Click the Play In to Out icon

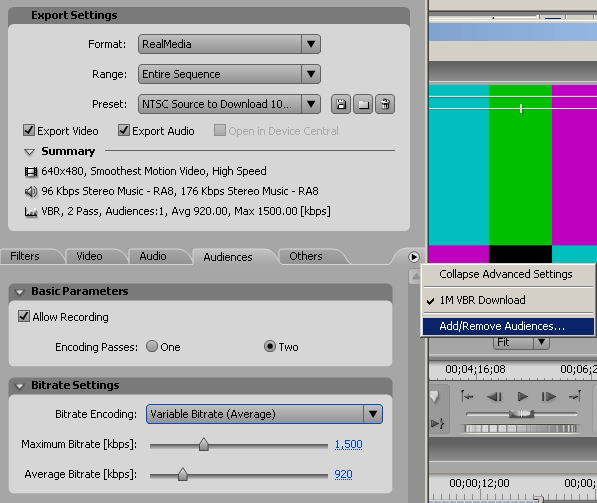(x=437, y=423)
